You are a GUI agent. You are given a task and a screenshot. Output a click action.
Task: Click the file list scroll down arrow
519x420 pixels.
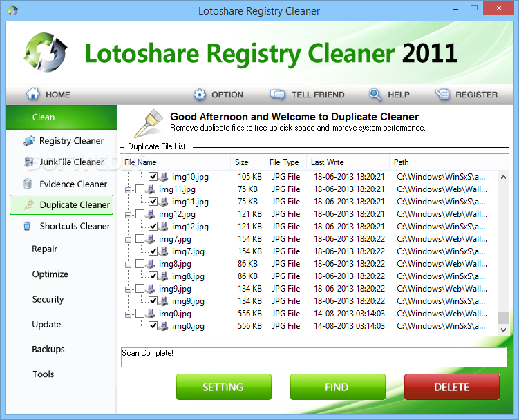503,330
